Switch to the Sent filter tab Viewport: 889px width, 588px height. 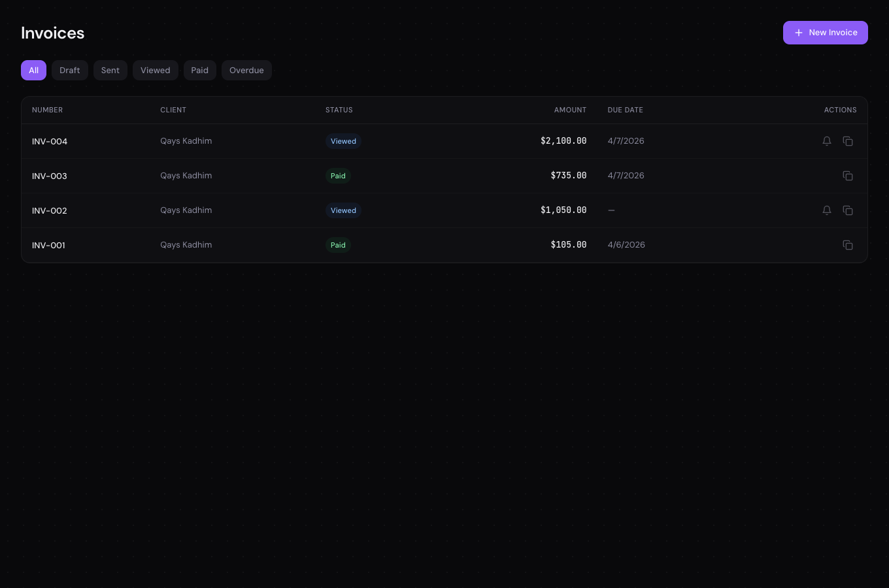110,70
